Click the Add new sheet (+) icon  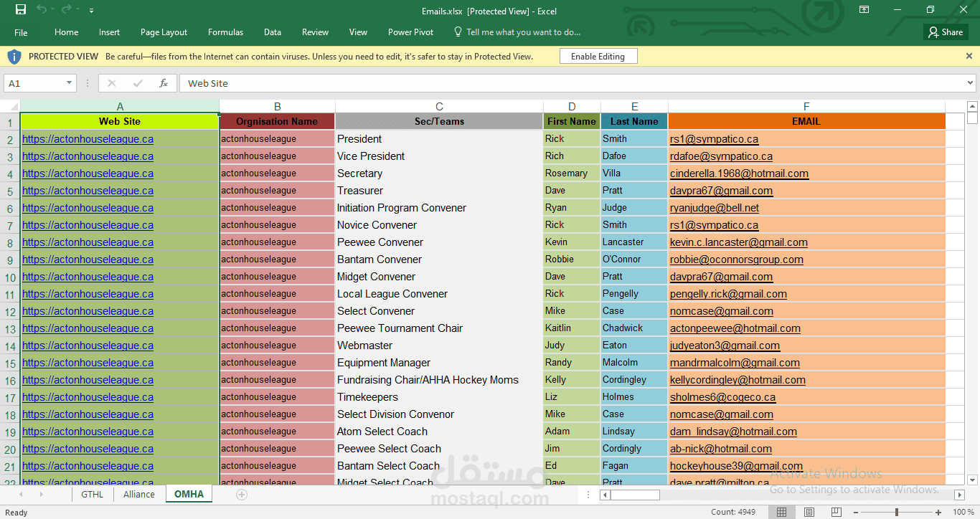pos(241,494)
